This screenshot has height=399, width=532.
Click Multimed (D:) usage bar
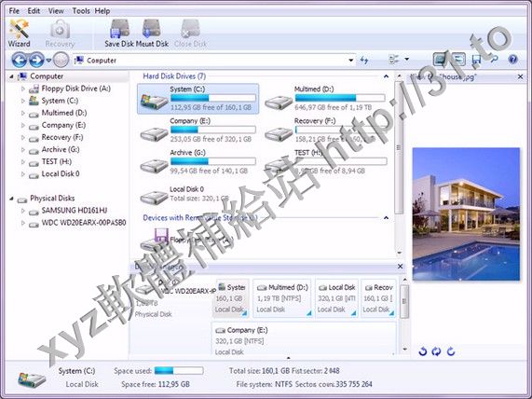coord(340,99)
